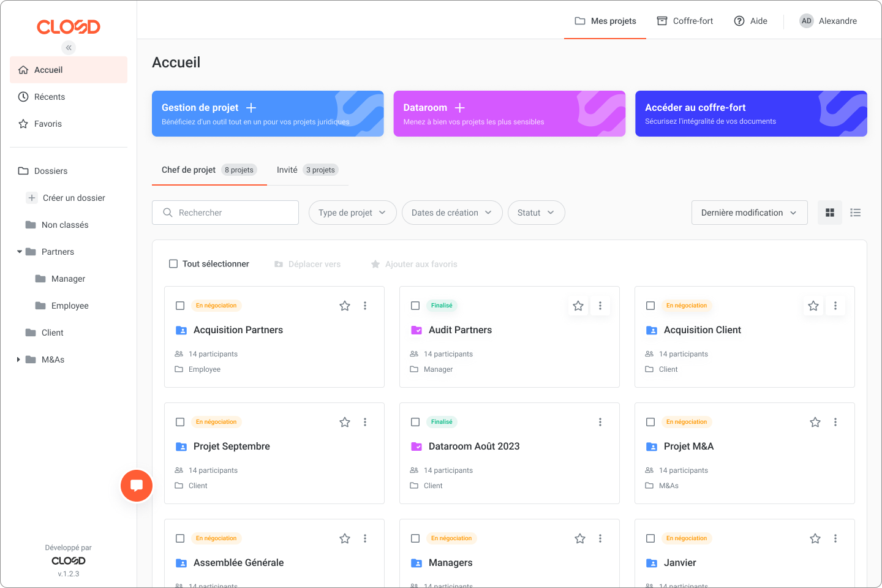Open the chat support bubble icon
Image resolution: width=882 pixels, height=588 pixels.
coord(137,486)
